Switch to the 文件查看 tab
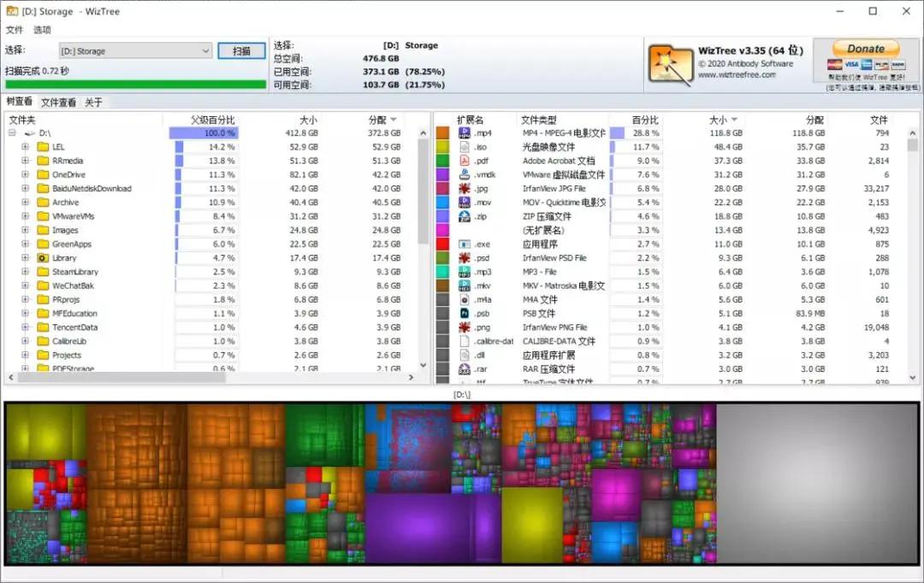924x583 pixels. point(59,101)
